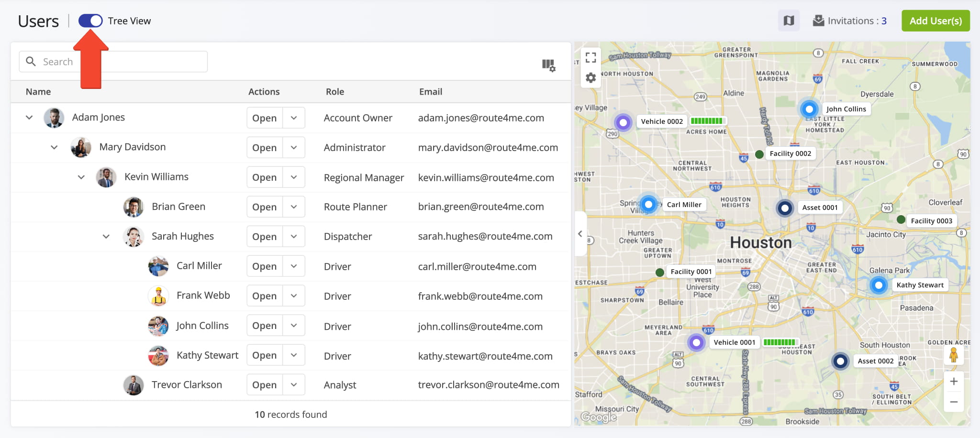Open Trevor Clarkson user record
This screenshot has width=980, height=438.
tap(265, 385)
